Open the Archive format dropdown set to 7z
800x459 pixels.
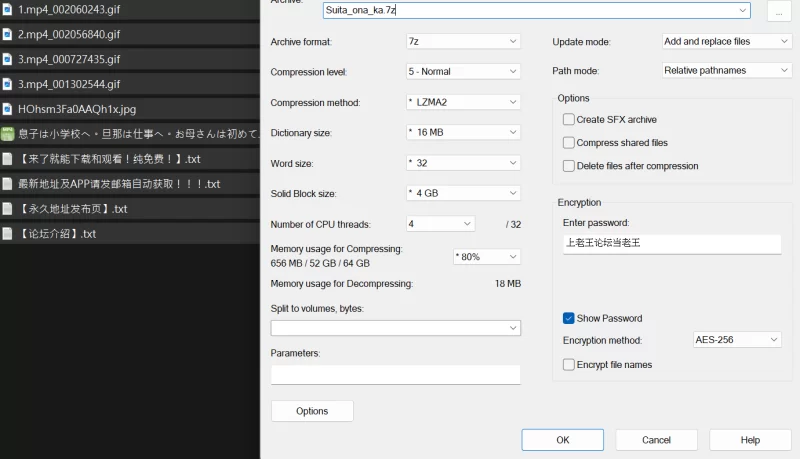pyautogui.click(x=463, y=41)
